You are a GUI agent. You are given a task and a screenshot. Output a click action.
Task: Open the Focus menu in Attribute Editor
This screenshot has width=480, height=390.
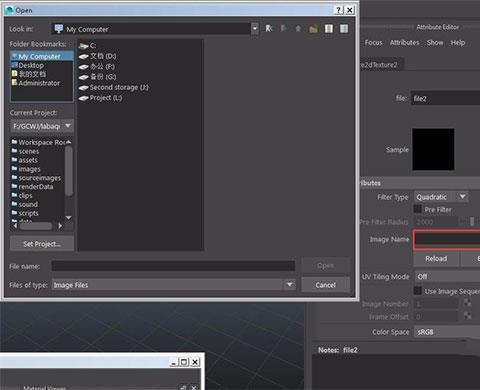373,43
